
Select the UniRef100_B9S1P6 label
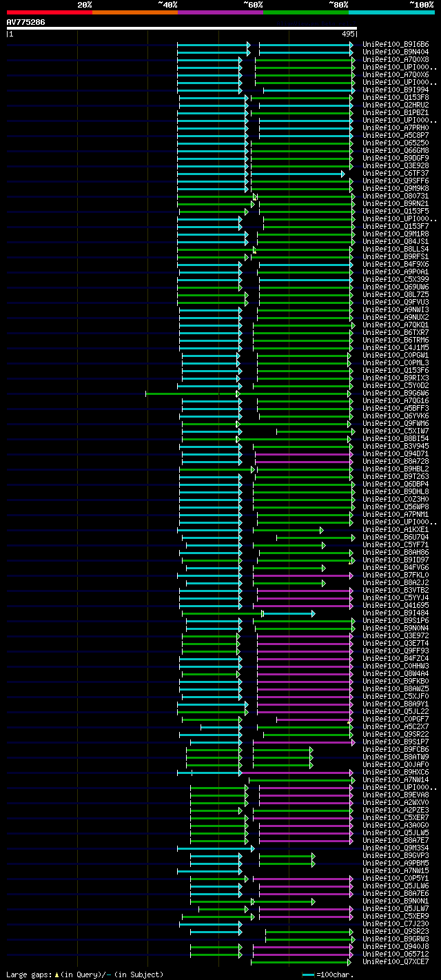(396, 620)
